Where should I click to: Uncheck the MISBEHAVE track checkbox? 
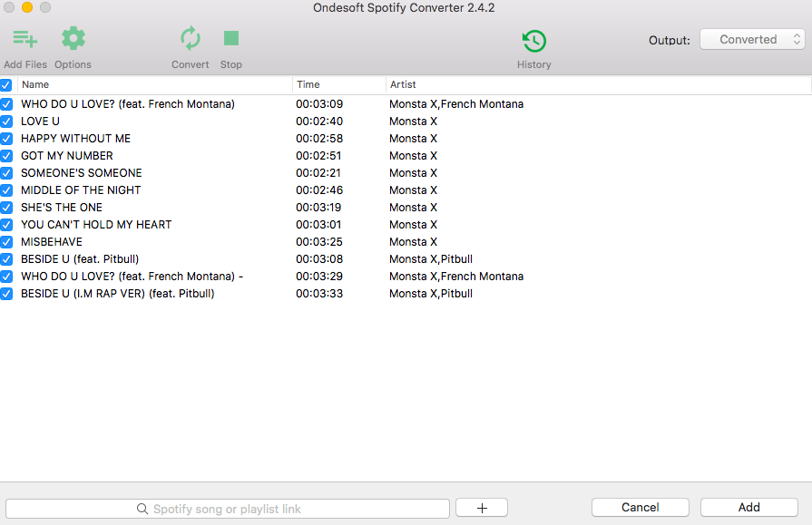click(x=6, y=242)
